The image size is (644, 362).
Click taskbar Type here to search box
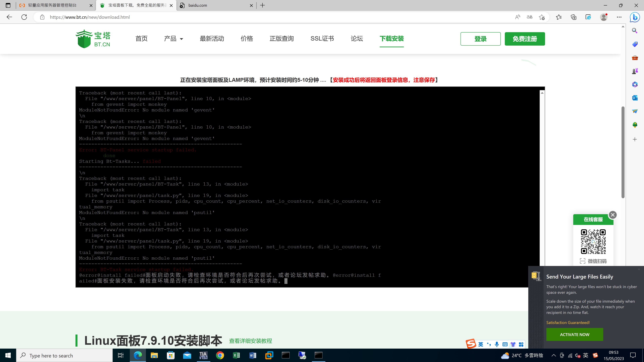pyautogui.click(x=65, y=355)
